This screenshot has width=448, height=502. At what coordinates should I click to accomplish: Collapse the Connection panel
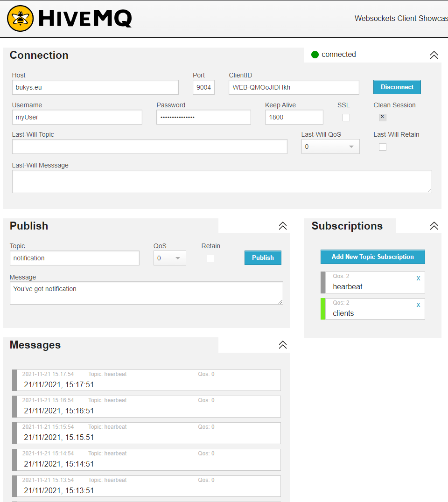click(x=434, y=55)
